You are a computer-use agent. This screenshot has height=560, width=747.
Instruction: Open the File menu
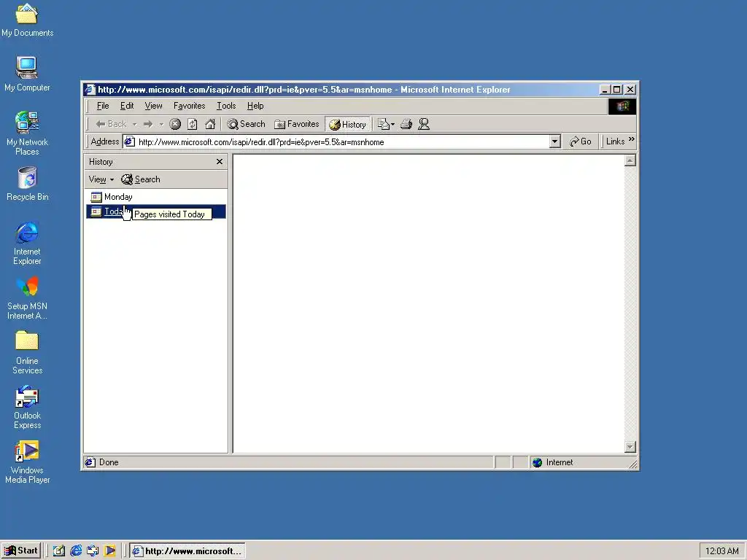click(x=103, y=106)
